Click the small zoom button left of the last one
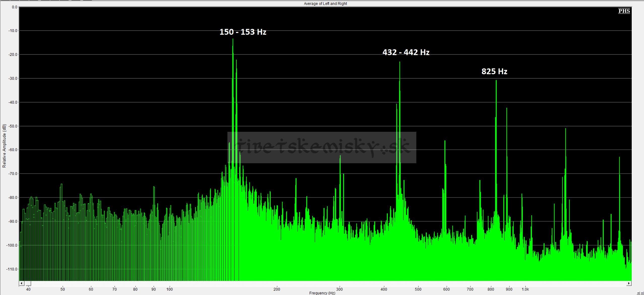The width and height of the screenshot is (644, 295). point(638,293)
